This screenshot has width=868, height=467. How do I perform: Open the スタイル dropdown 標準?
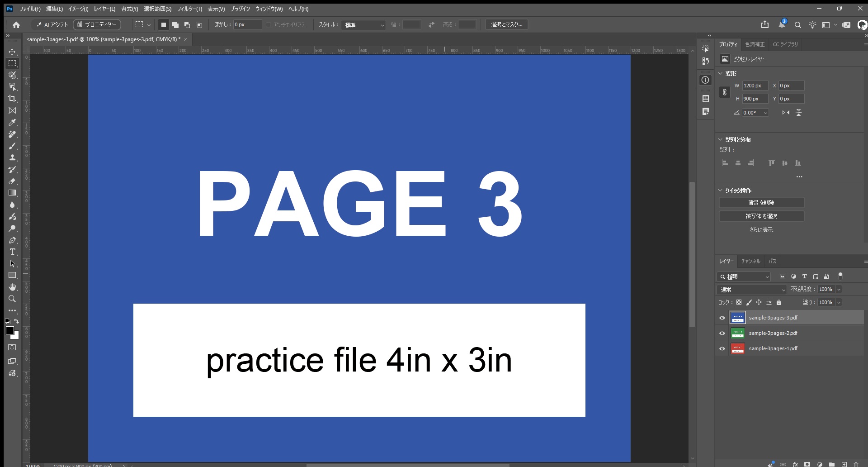pyautogui.click(x=363, y=25)
